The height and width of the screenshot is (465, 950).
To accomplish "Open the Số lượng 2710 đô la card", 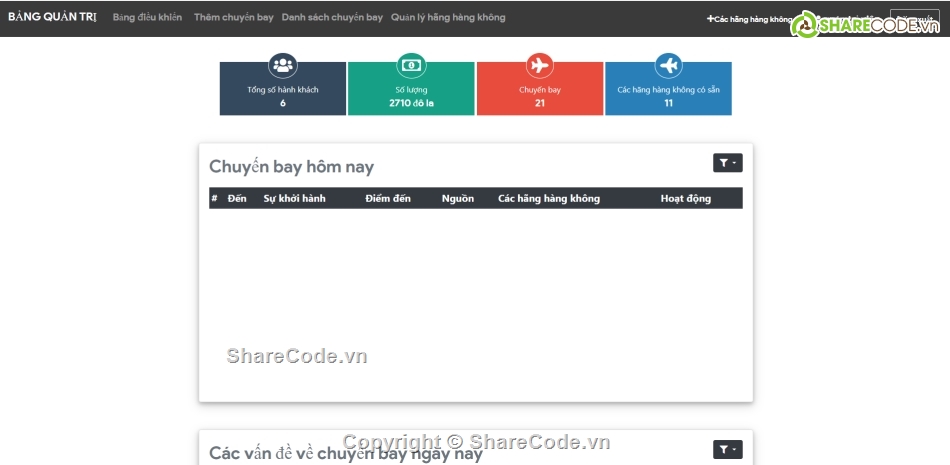I will coord(411,89).
